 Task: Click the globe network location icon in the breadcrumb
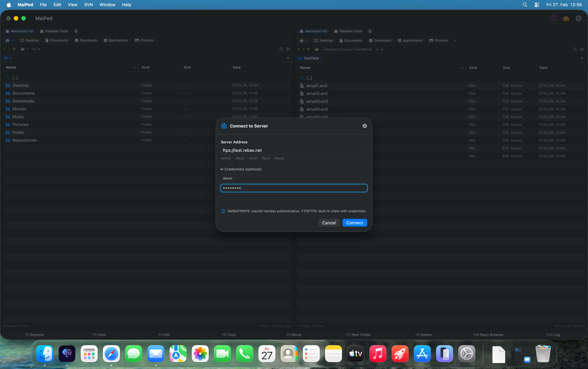point(76,31)
